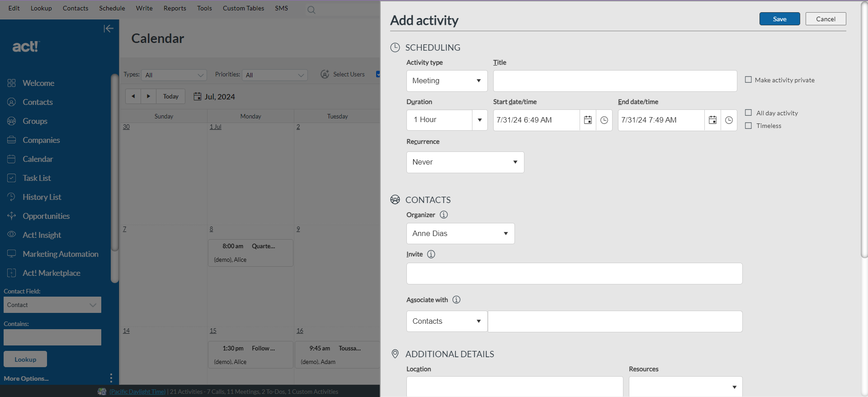Go to previous month with the back arrow
This screenshot has height=397, width=868.
coord(133,96)
